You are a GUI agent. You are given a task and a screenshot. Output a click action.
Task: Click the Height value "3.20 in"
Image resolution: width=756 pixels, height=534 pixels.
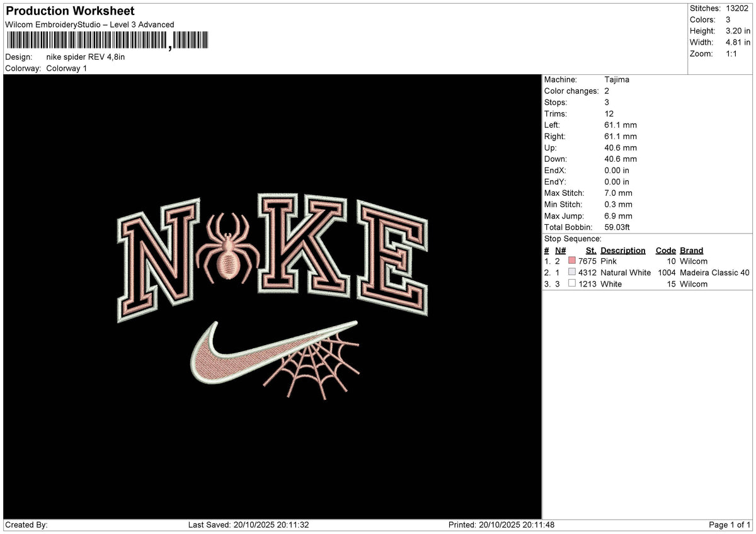click(x=738, y=31)
